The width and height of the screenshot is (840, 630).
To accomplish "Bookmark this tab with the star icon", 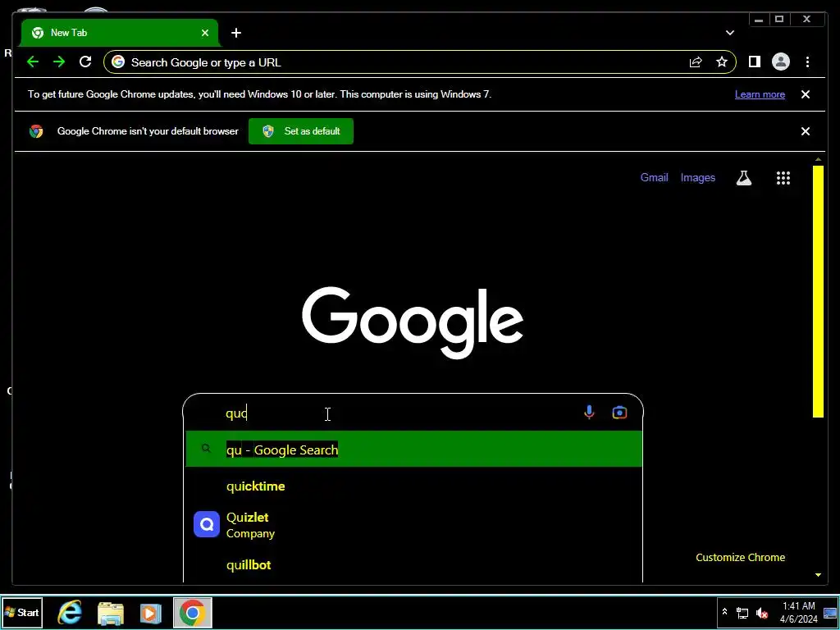I will click(x=722, y=62).
